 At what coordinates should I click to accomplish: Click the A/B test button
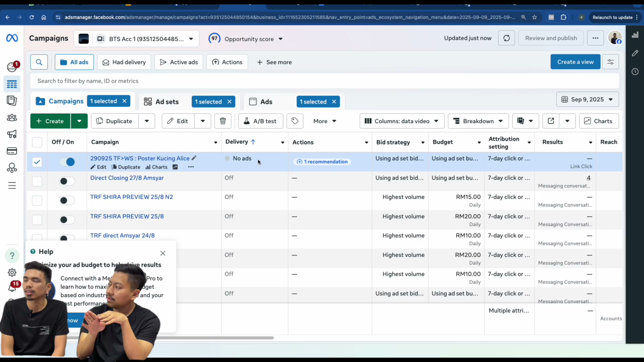click(261, 121)
